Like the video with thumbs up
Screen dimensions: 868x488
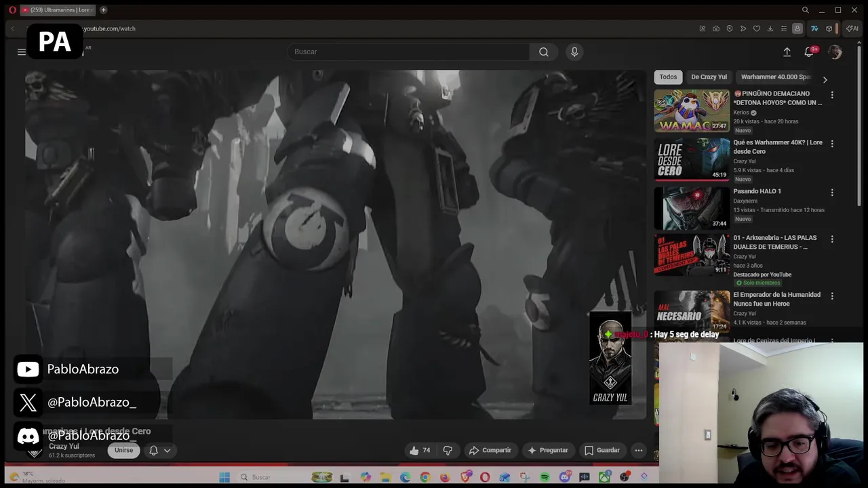tap(420, 450)
